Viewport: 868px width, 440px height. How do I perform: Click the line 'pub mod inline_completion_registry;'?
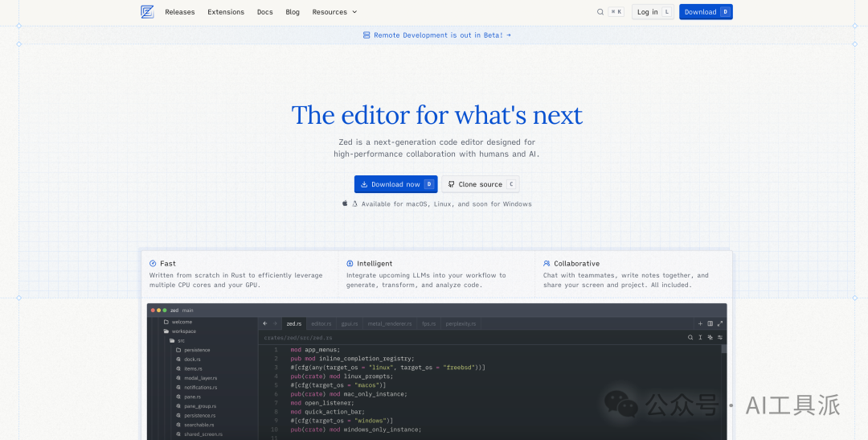[352, 359]
